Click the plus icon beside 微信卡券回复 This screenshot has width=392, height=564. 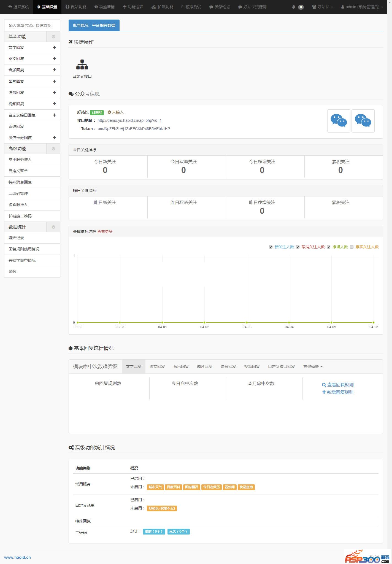(54, 138)
